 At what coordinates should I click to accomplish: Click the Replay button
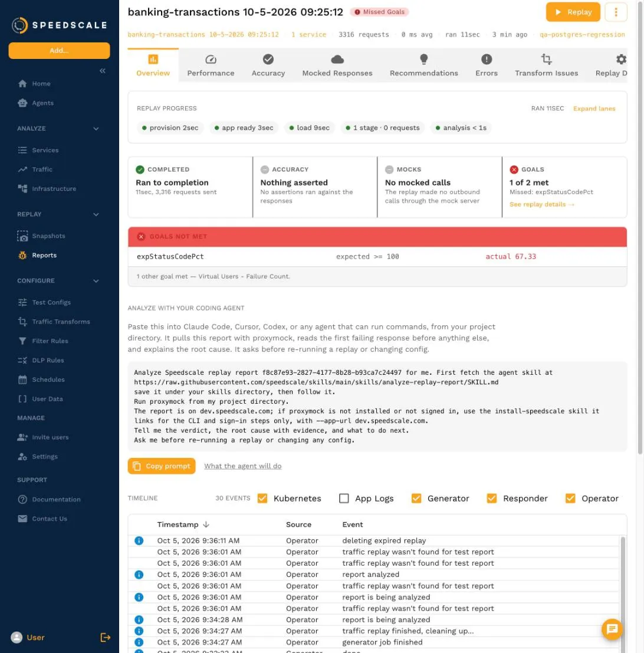(x=573, y=12)
